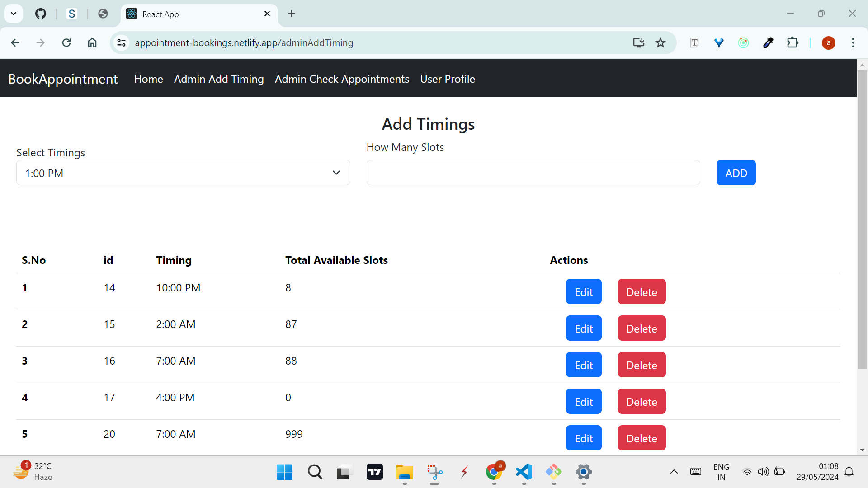Delete the 10:00 PM timing row
Viewport: 868px width, 488px height.
642,292
